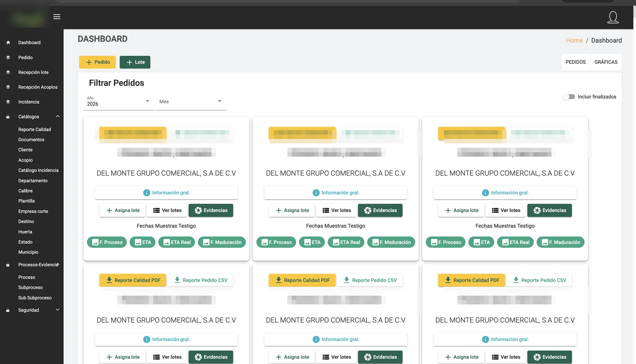Collapse the Catálogos sidebar section
636x364 pixels.
[58, 117]
